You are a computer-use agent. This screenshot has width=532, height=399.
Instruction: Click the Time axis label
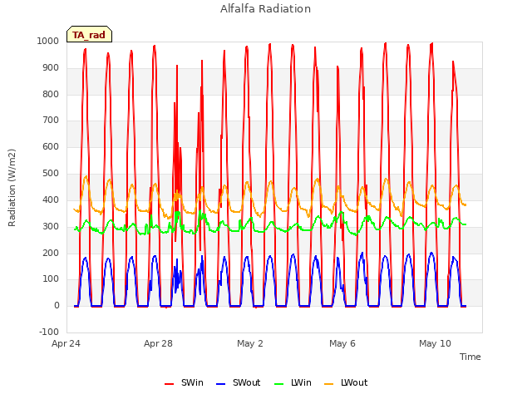470,357
